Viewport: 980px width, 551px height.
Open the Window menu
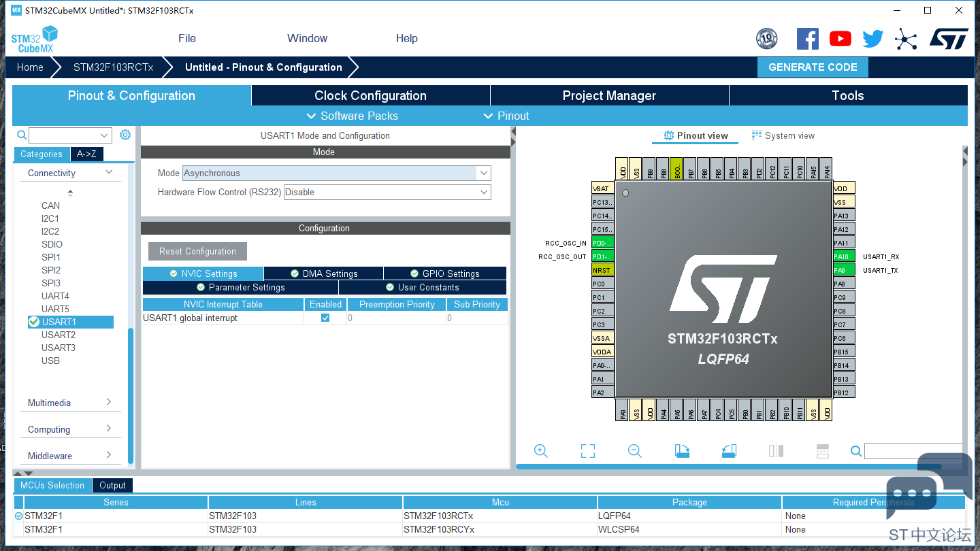tap(307, 39)
